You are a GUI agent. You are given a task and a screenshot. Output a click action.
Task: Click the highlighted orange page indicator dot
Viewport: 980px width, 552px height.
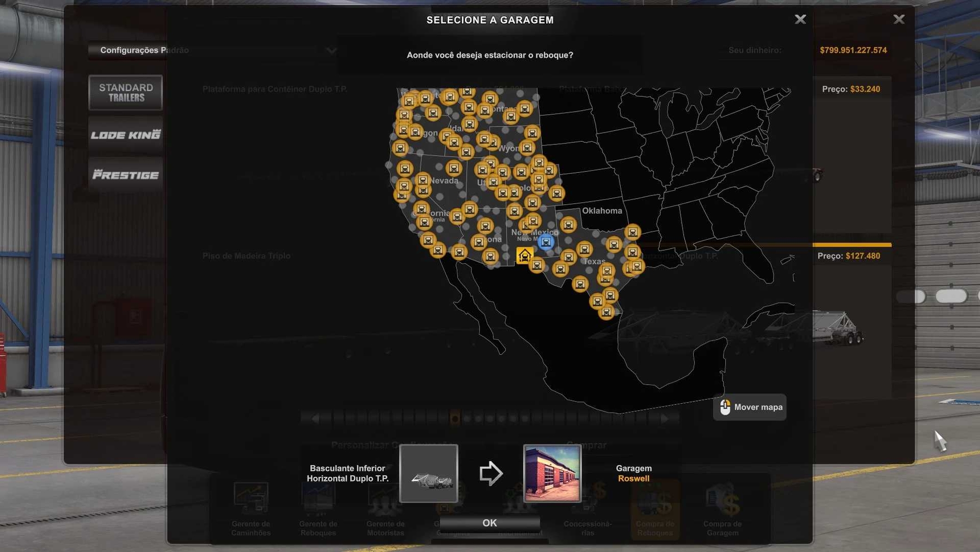455,418
